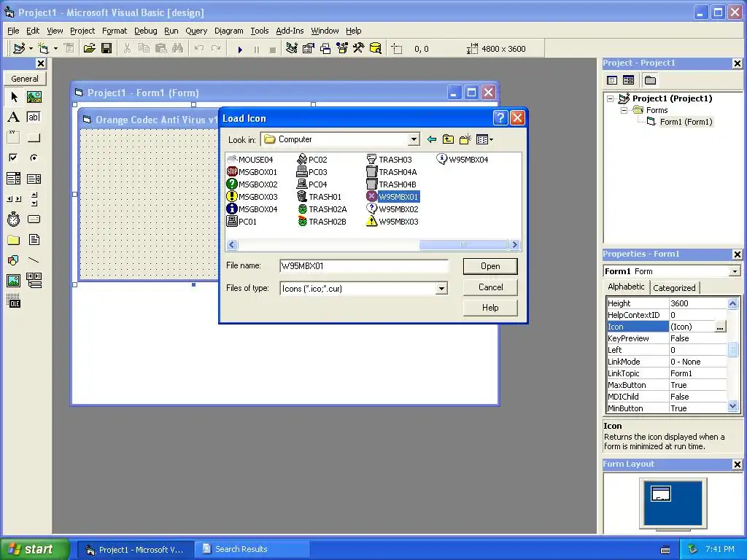747x560 pixels.
Task: Select the DirListBox folder tool
Action: tap(14, 239)
